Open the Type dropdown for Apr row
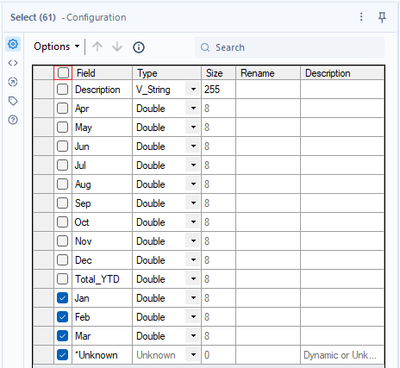 pos(193,108)
